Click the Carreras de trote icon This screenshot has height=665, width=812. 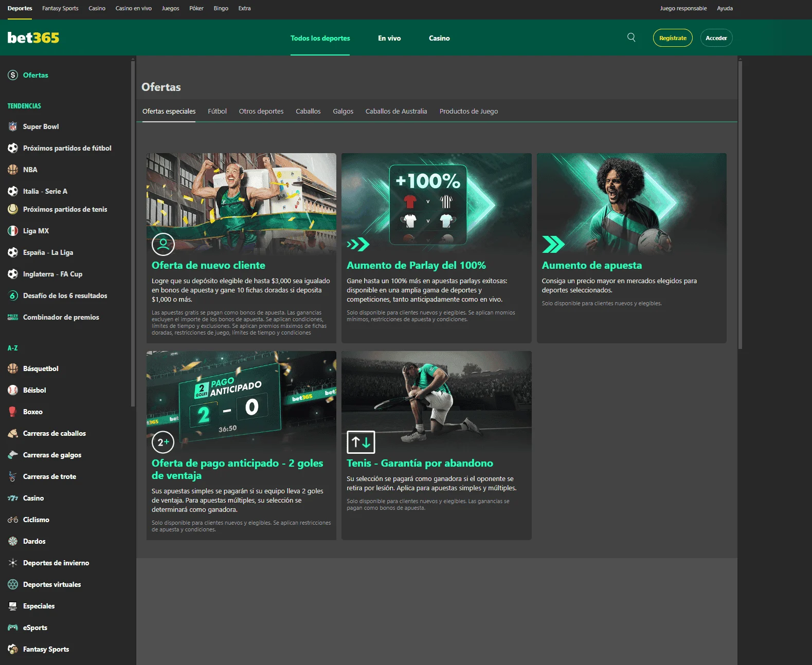click(13, 476)
